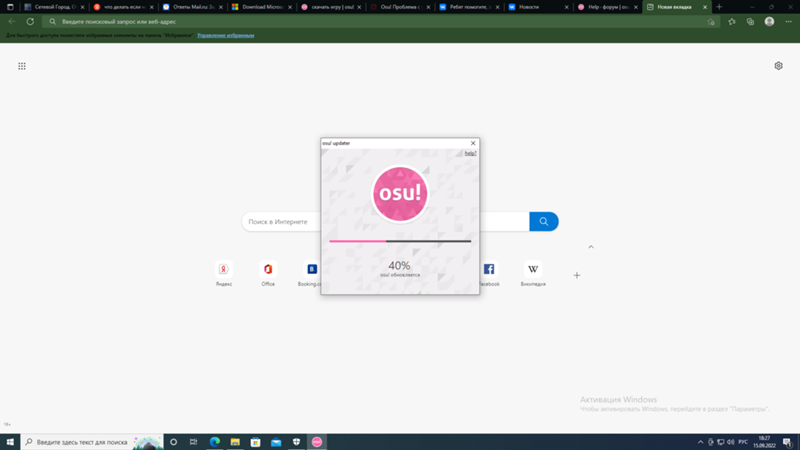
Task: Open the Facebook quick link tile
Action: 489,273
